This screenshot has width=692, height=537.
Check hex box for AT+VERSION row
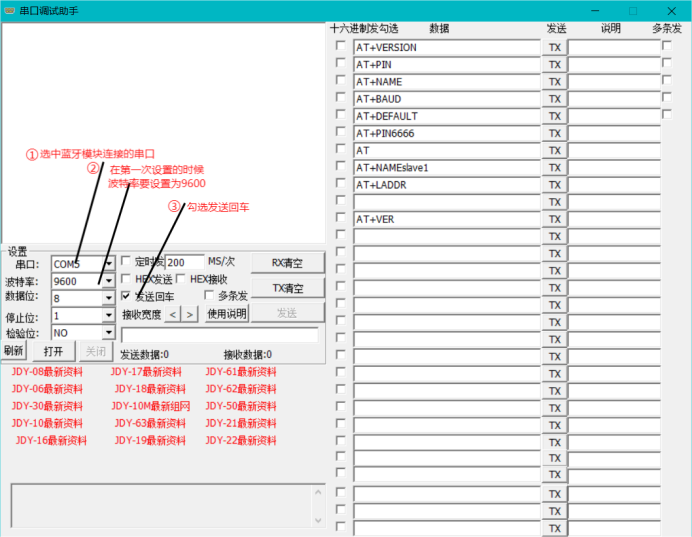340,45
